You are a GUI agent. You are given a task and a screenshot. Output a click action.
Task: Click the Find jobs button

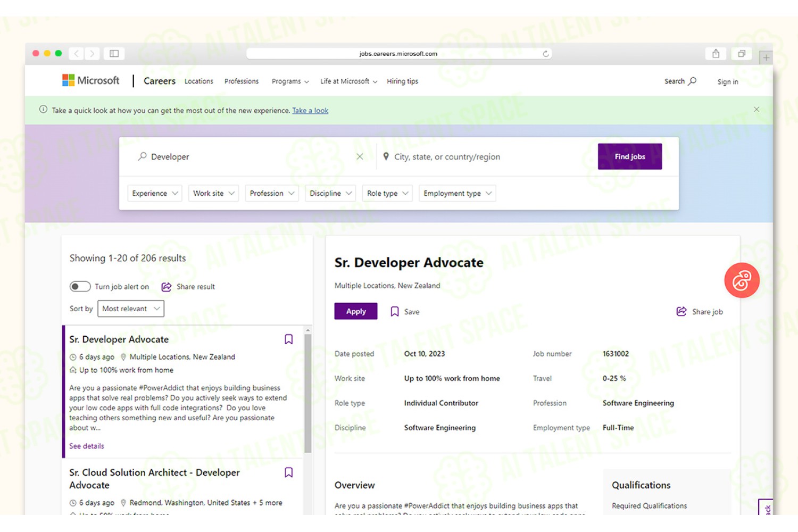[630, 156]
